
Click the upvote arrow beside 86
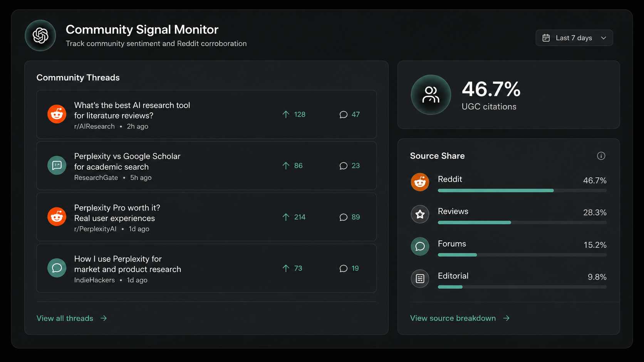[x=286, y=165]
